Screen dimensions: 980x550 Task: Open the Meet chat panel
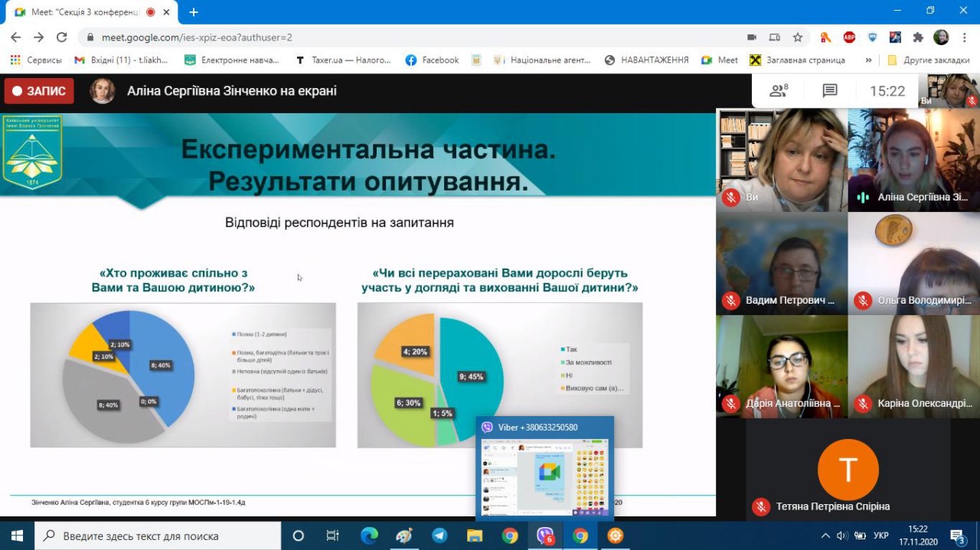click(x=830, y=91)
